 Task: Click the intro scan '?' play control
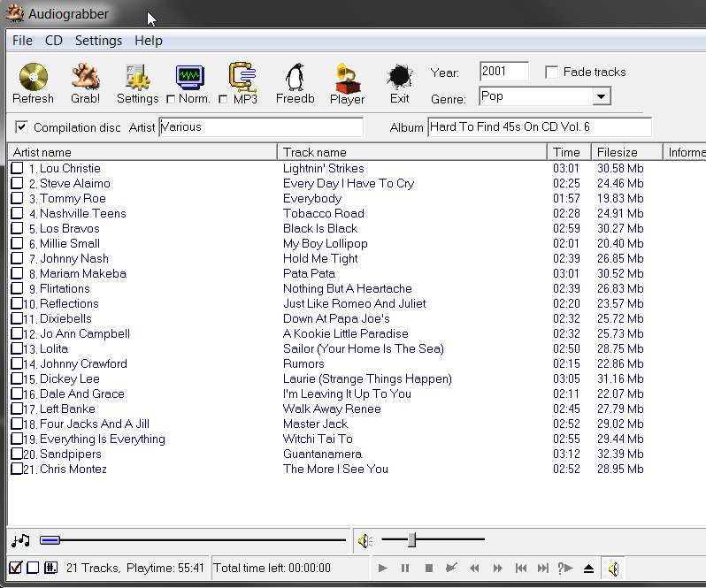point(565,569)
